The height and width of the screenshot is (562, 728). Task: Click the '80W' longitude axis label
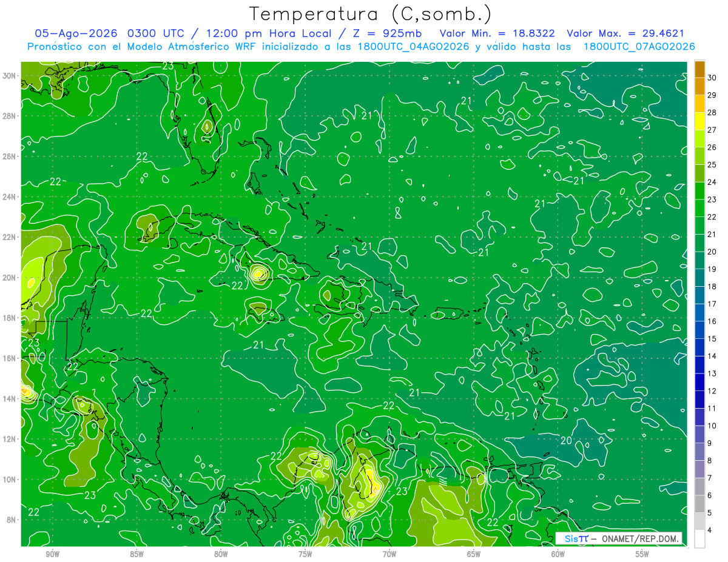[221, 554]
